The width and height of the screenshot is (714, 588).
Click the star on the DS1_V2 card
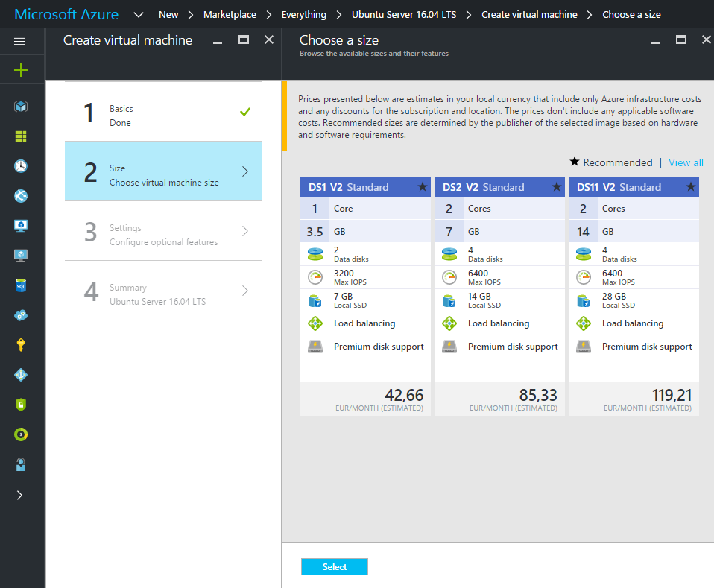(423, 187)
